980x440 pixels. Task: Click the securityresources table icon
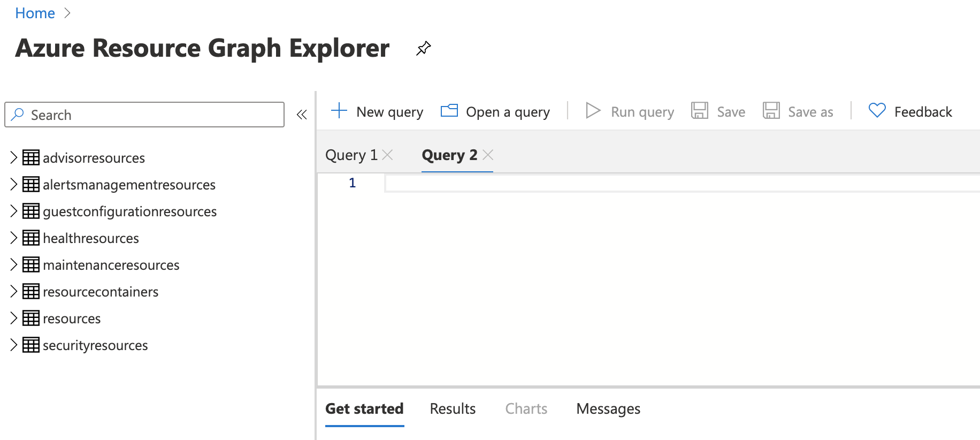pos(31,345)
